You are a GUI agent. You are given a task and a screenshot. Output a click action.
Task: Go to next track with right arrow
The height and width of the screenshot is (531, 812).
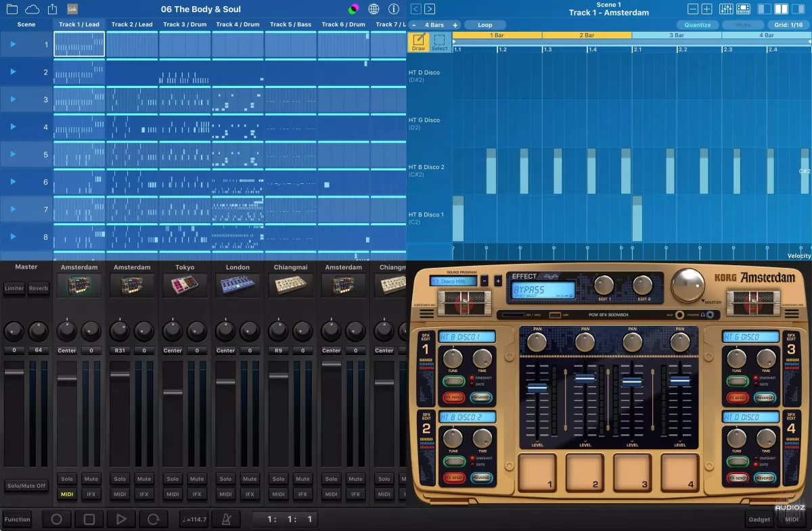[430, 9]
